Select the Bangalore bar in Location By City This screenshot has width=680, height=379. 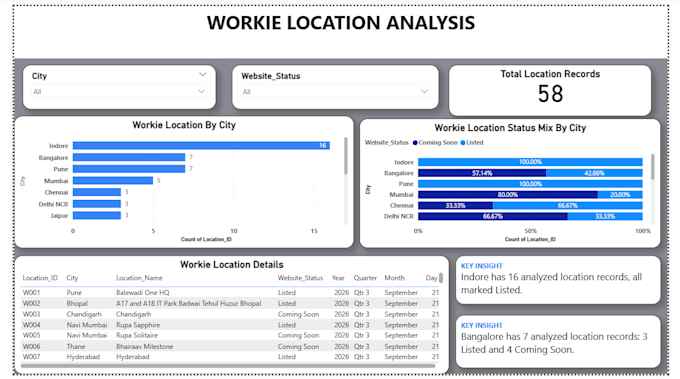[x=129, y=157]
